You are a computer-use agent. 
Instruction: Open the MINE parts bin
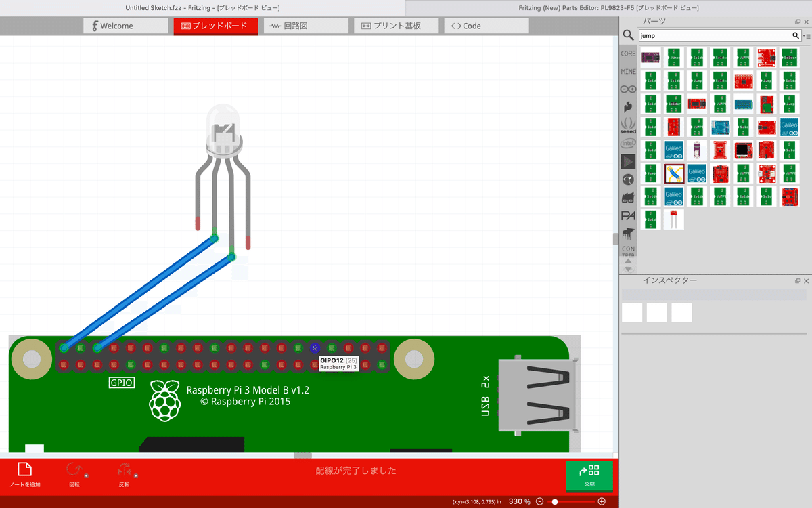point(628,71)
